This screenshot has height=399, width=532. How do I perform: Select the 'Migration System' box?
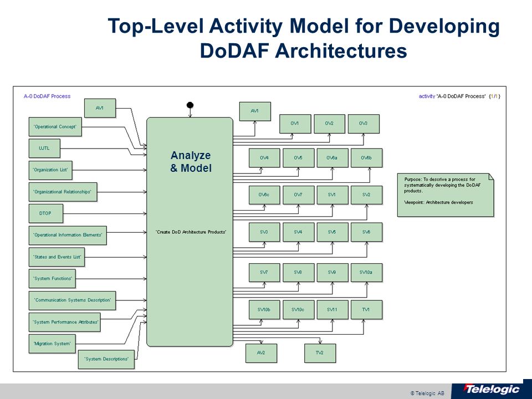point(52,344)
